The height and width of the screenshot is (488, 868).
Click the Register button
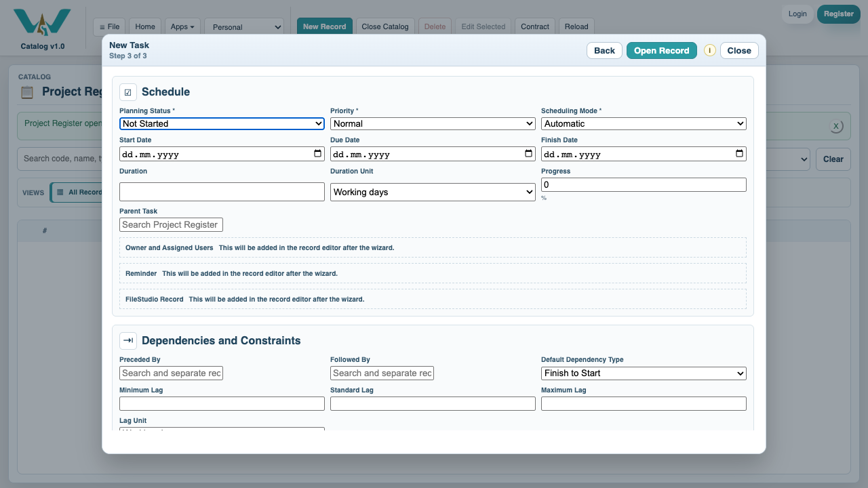click(839, 14)
